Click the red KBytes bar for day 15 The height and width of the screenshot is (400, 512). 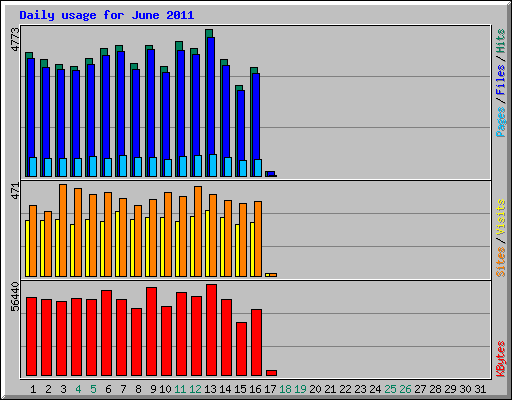[x=241, y=349]
